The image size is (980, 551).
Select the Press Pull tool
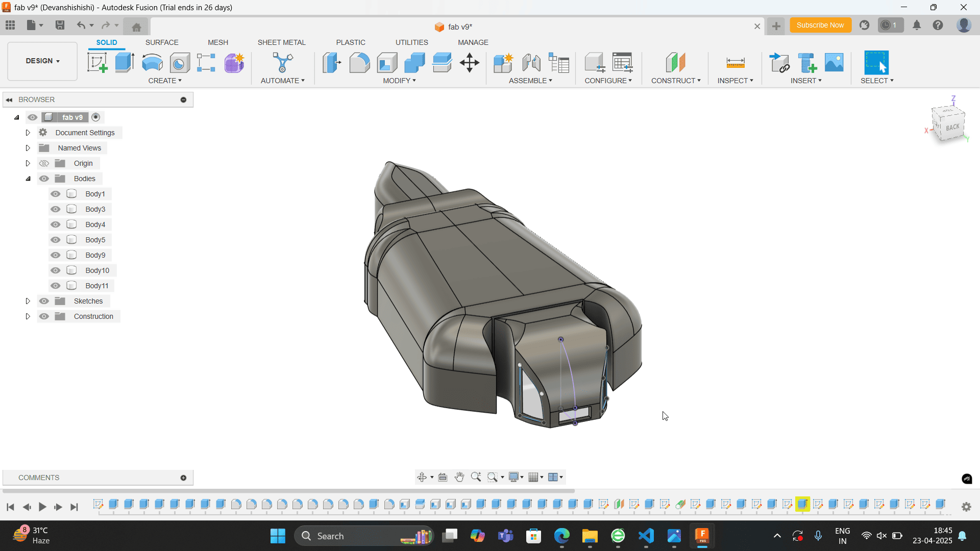[x=332, y=63]
